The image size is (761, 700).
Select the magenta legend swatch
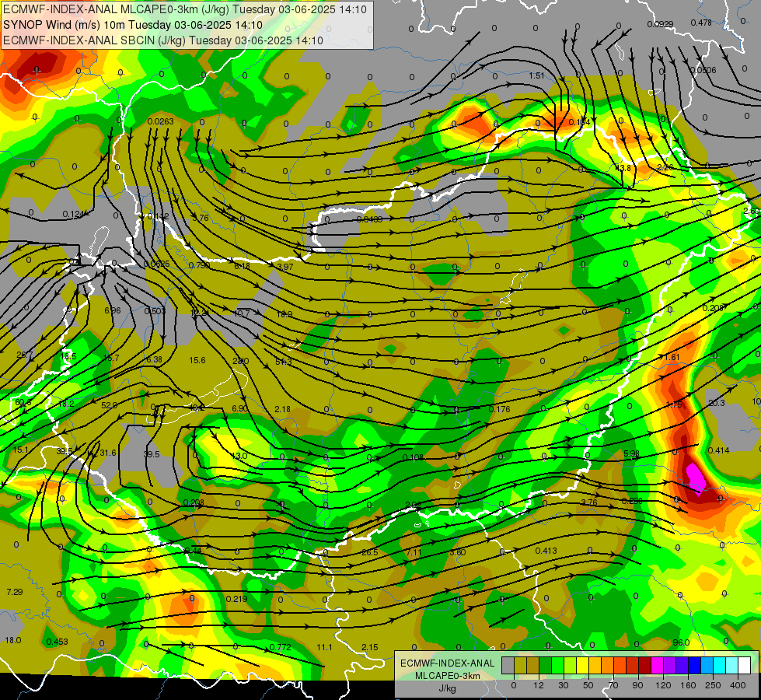(657, 666)
